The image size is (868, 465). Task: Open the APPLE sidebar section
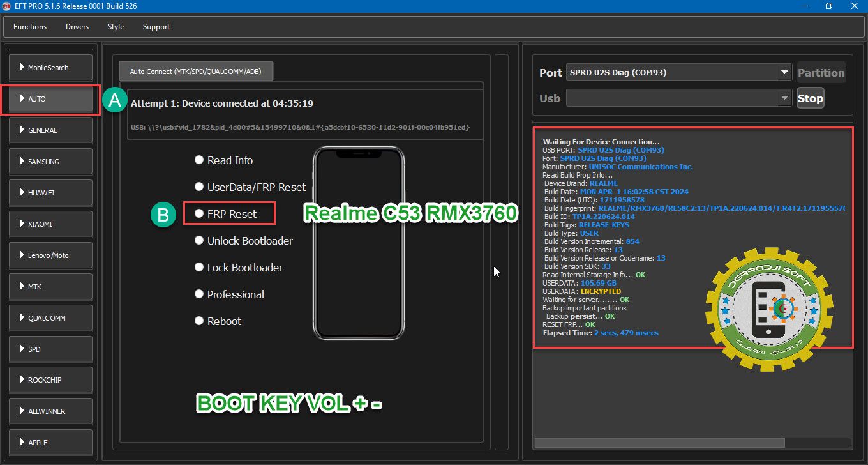tap(51, 443)
